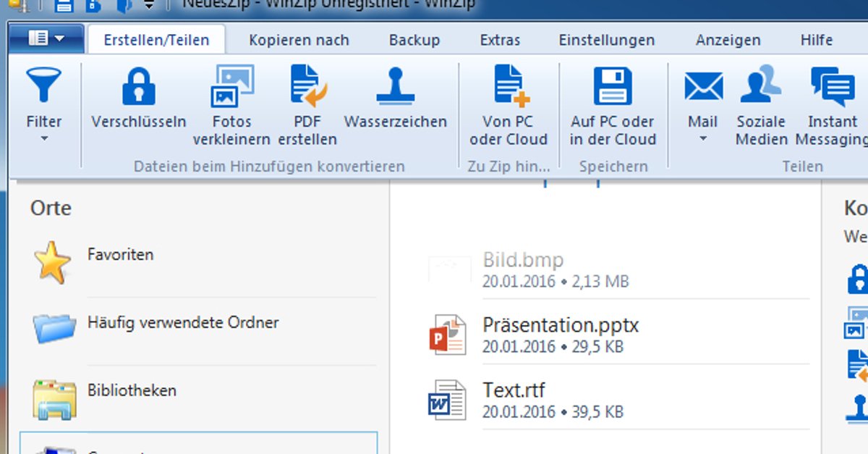Open the Hilfe tab
The image size is (868, 454).
click(x=816, y=40)
